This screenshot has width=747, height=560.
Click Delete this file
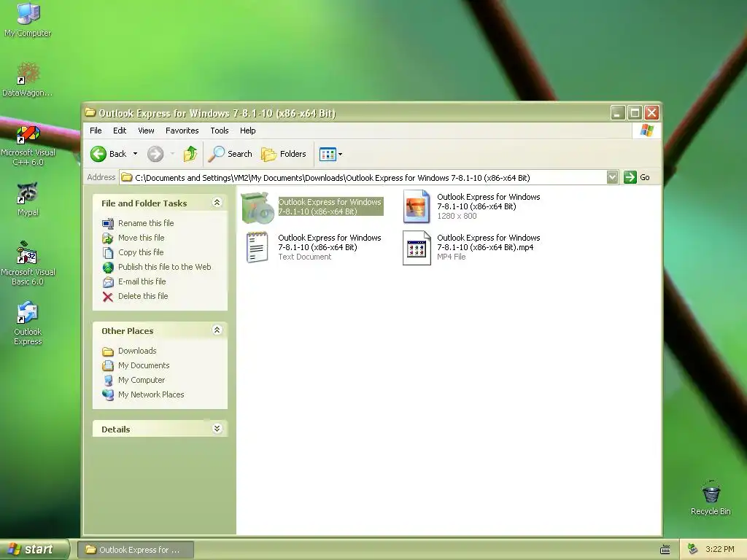143,296
